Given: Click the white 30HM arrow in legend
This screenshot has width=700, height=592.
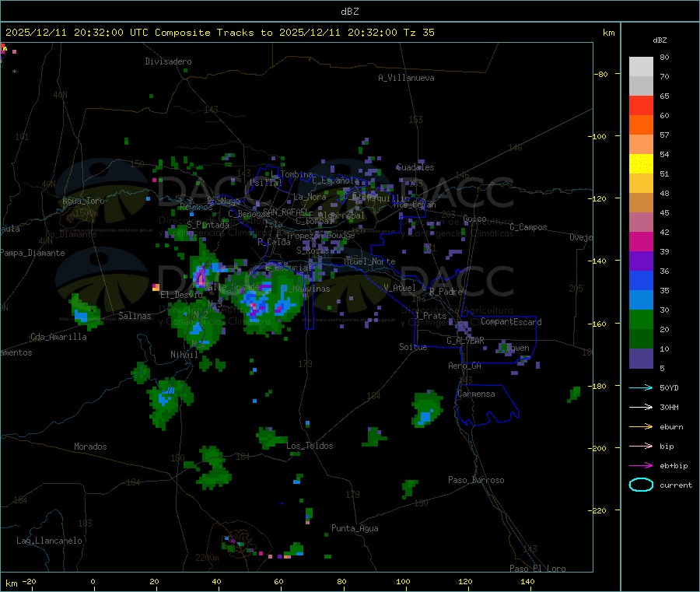Looking at the screenshot, I should pos(641,407).
